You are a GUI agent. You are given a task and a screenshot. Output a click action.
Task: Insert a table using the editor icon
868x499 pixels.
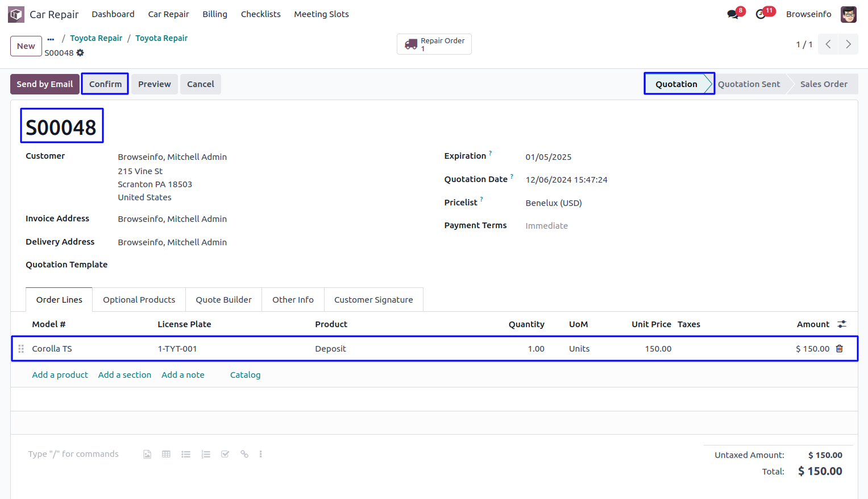click(x=166, y=454)
